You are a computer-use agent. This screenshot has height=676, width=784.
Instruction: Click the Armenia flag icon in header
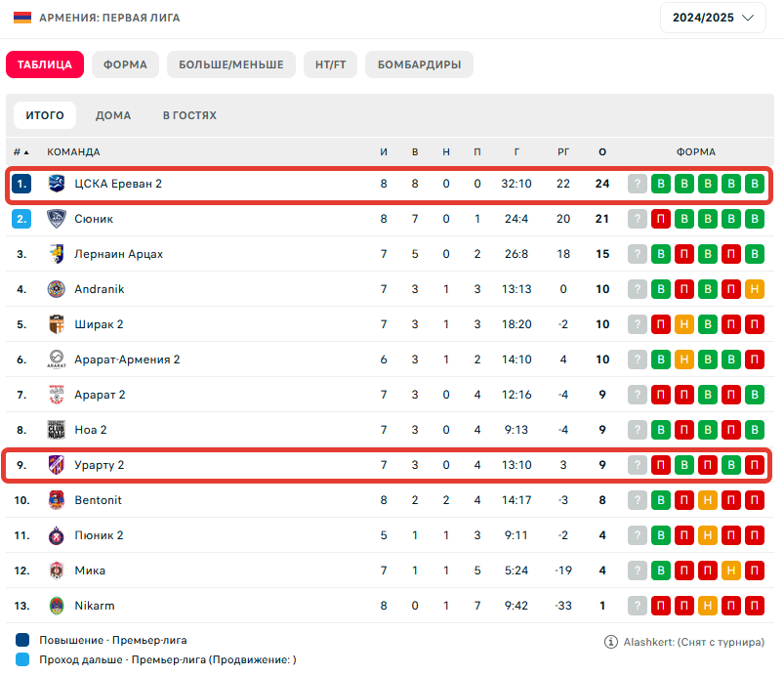[21, 18]
